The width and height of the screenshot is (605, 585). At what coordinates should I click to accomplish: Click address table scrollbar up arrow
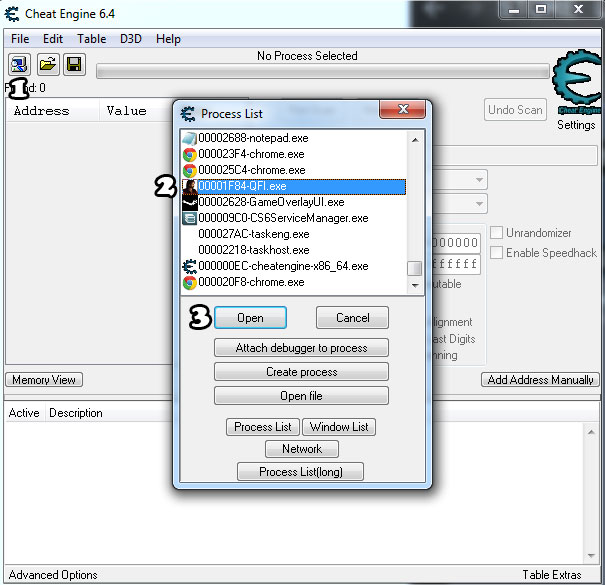pyautogui.click(x=591, y=432)
